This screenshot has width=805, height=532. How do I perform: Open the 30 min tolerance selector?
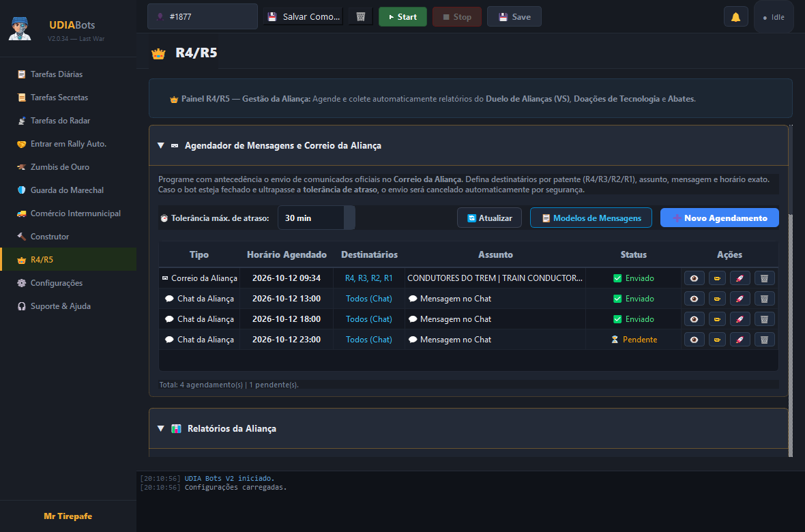[x=317, y=218]
